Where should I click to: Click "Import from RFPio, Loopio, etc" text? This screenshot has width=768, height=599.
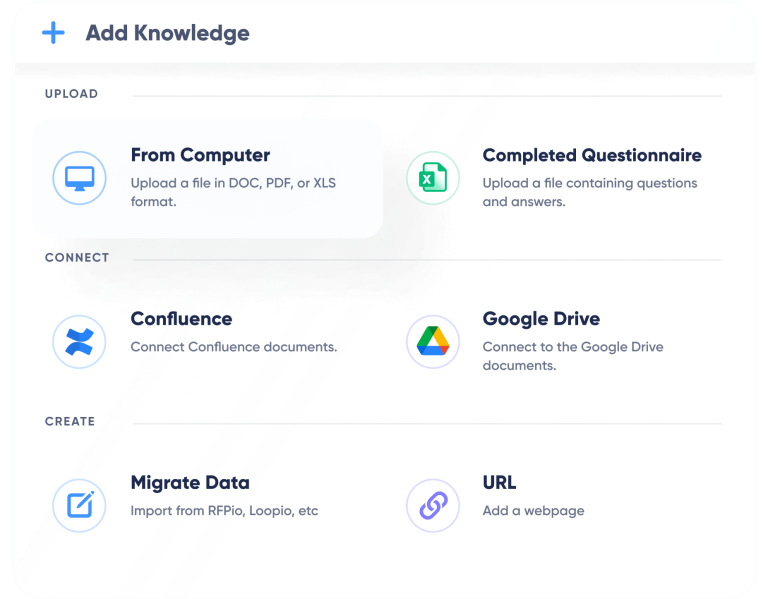pos(224,510)
